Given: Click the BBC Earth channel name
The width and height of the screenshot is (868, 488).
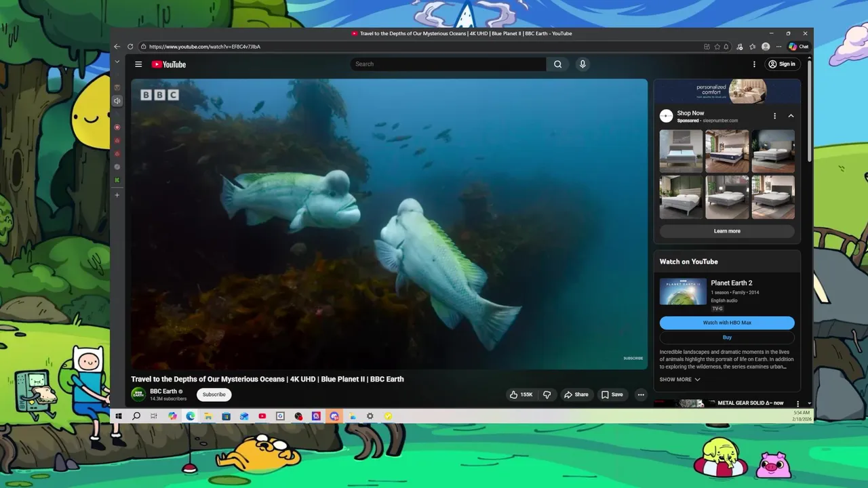Looking at the screenshot, I should [x=163, y=391].
